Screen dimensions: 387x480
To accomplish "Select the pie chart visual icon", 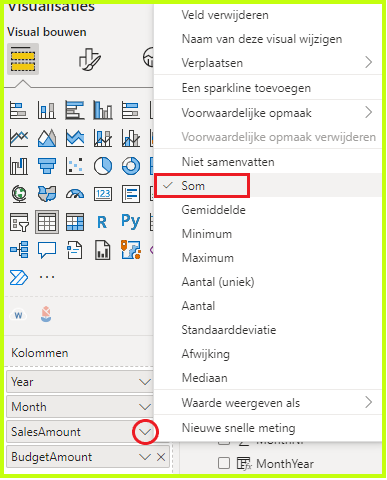I will point(103,166).
